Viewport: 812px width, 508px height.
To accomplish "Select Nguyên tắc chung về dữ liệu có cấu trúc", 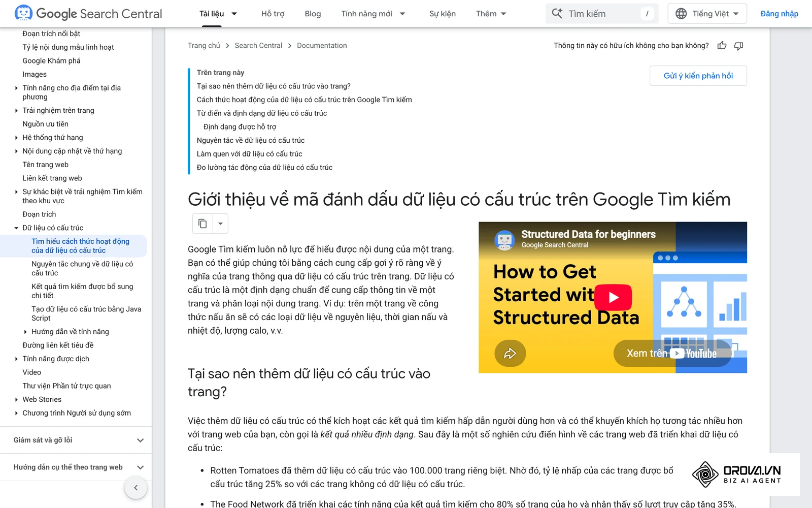I will pos(82,268).
